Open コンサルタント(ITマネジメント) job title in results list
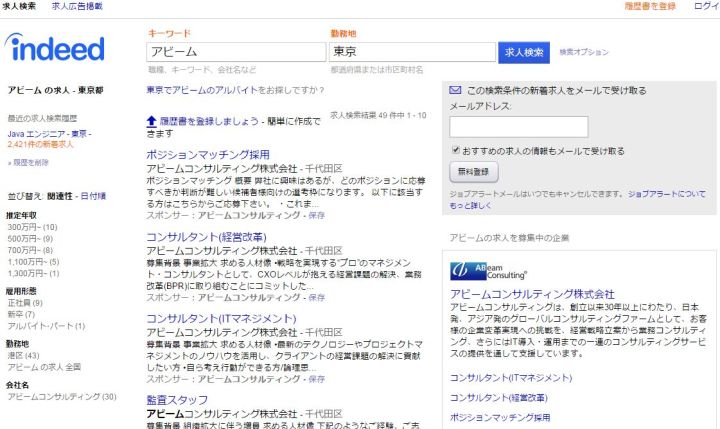The image size is (720, 429). click(221, 318)
